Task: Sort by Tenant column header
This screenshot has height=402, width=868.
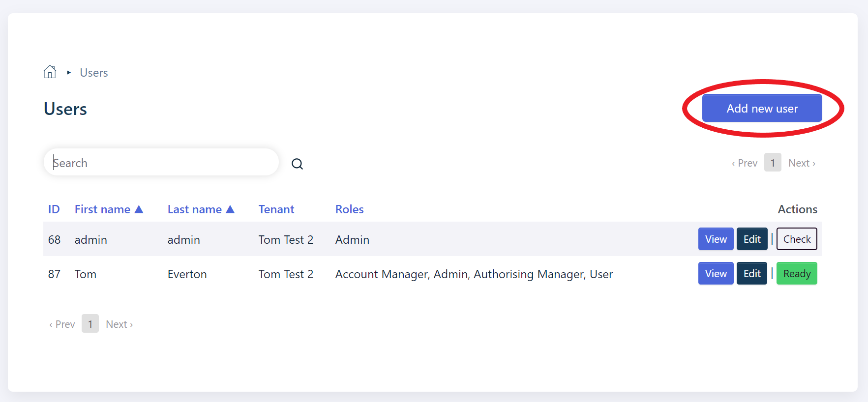Action: [x=276, y=209]
